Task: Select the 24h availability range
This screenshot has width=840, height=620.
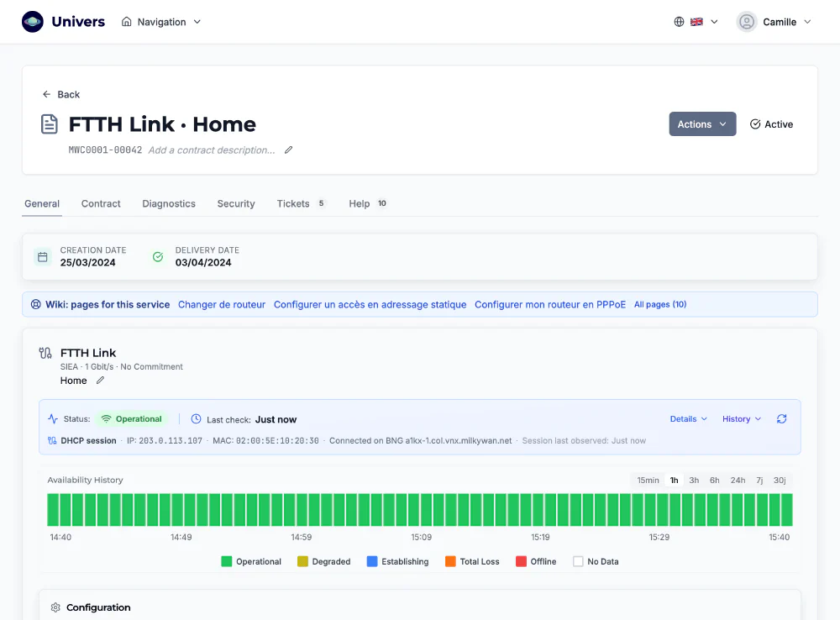Action: [x=738, y=481]
